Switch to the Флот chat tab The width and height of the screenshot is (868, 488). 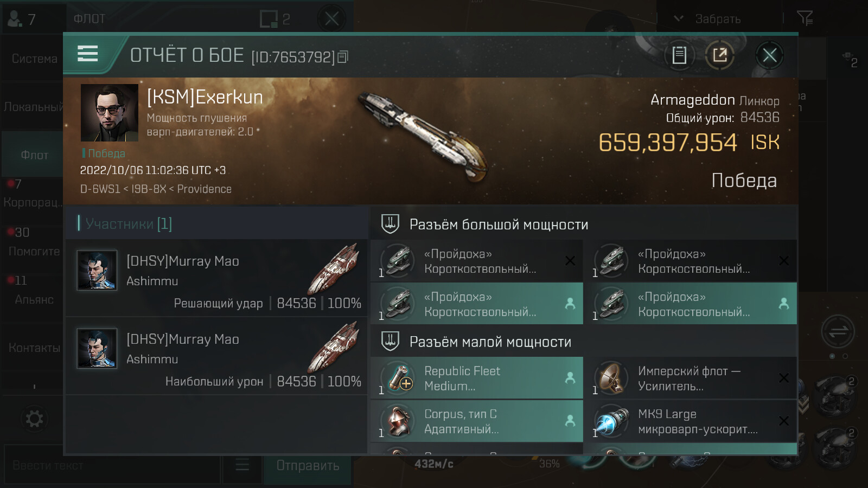point(34,155)
